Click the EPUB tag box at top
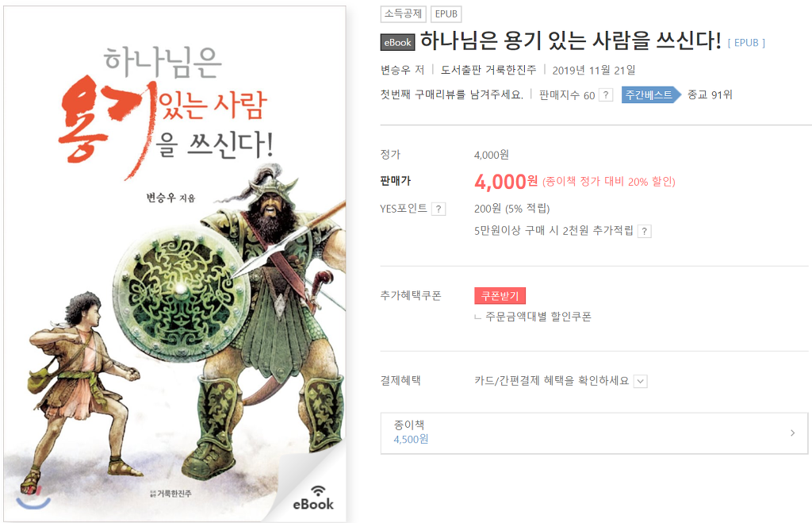Image resolution: width=812 pixels, height=523 pixels. click(x=446, y=14)
